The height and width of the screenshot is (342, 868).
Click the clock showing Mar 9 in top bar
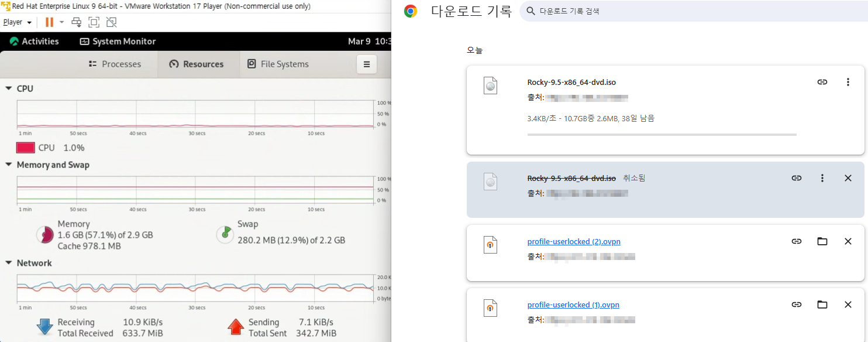[x=369, y=42]
